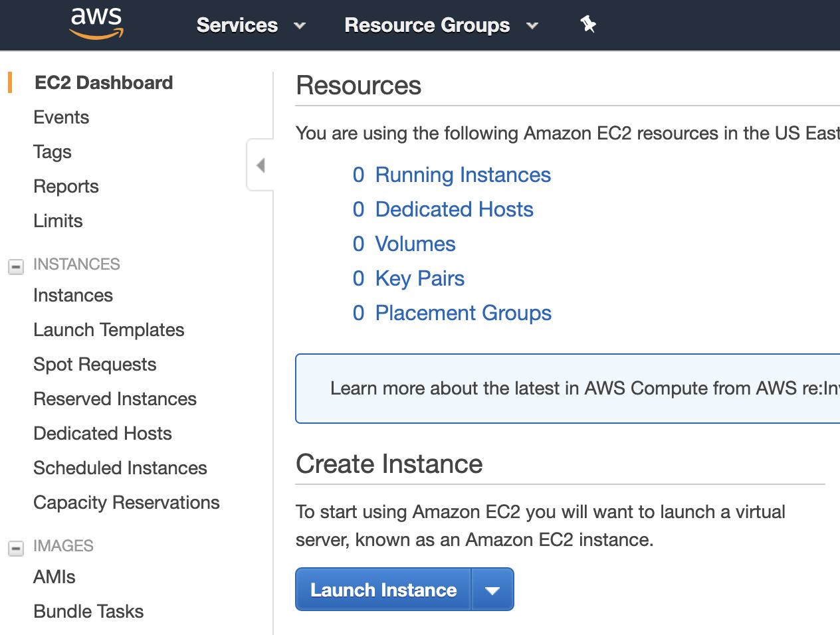Collapse the INSTANCES section
Viewport: 840px width, 635px height.
tap(16, 266)
